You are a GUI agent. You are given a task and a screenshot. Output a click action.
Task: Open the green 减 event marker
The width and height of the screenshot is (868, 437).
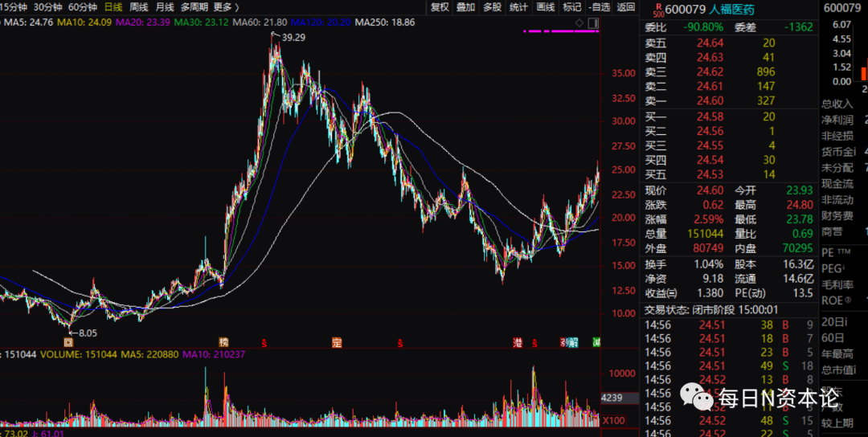[x=596, y=343]
